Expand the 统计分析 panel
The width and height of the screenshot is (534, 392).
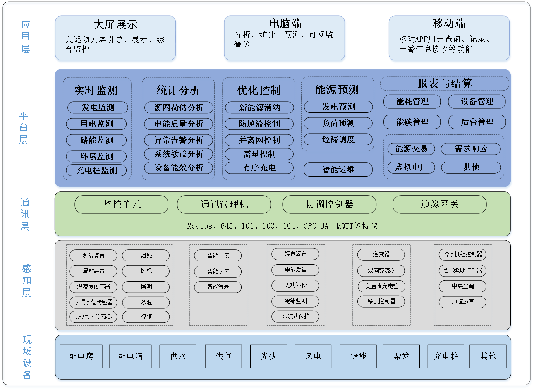(x=178, y=90)
